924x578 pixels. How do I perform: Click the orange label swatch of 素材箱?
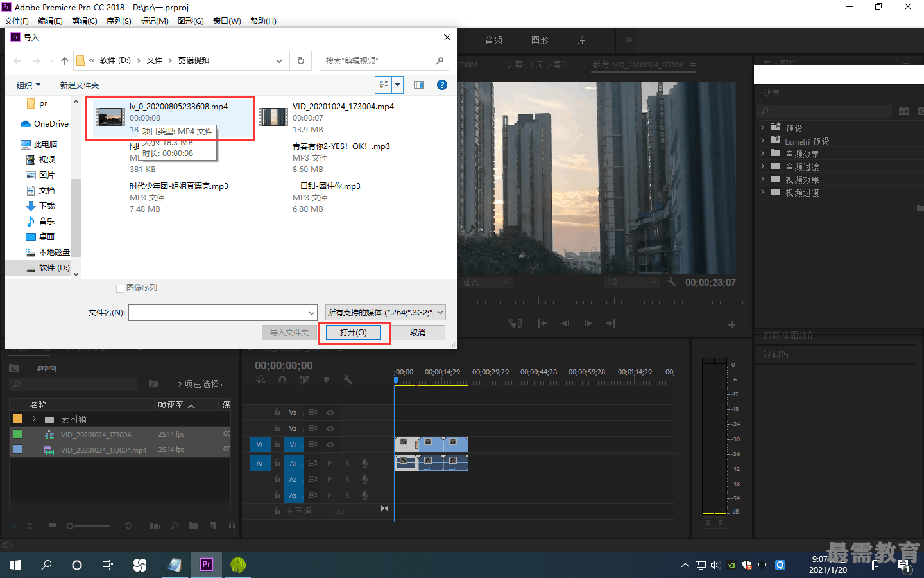17,419
